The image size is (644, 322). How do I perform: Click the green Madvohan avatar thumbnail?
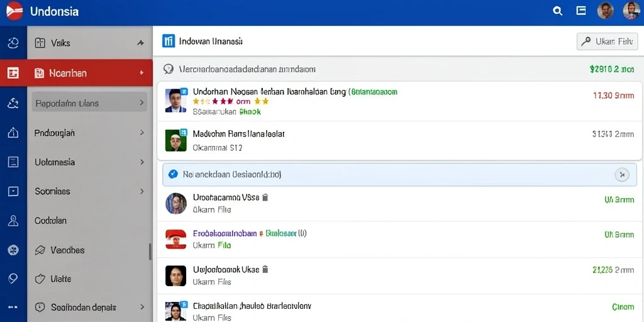point(176,140)
